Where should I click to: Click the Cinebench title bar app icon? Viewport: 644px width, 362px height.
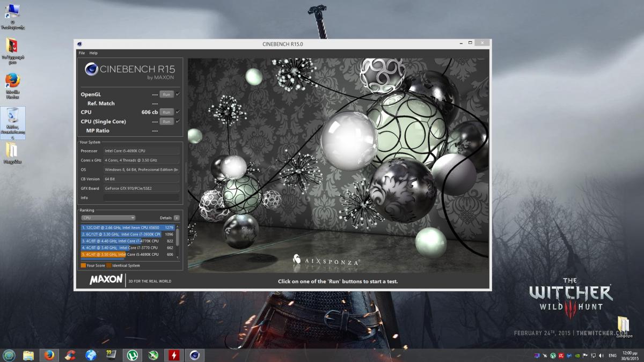click(x=80, y=44)
